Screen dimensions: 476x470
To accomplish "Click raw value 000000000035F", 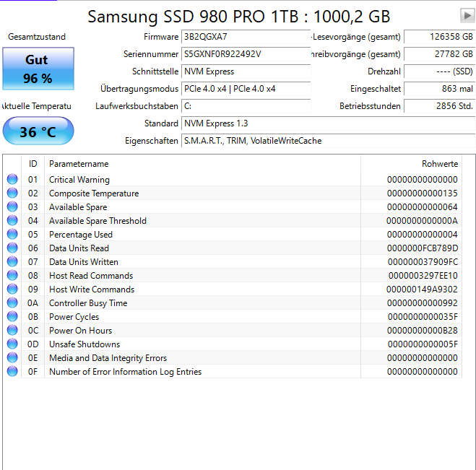I will point(423,317).
